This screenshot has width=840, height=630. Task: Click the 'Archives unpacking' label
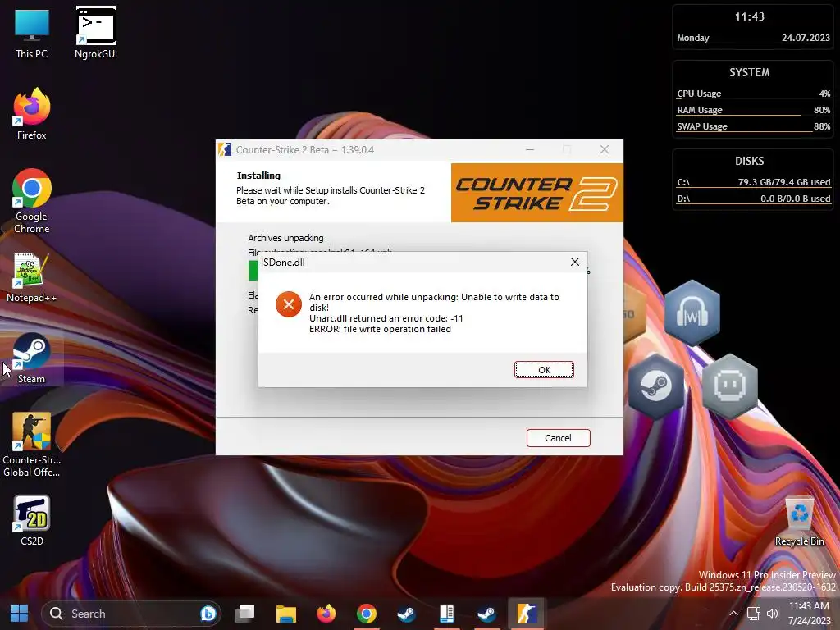coord(285,238)
